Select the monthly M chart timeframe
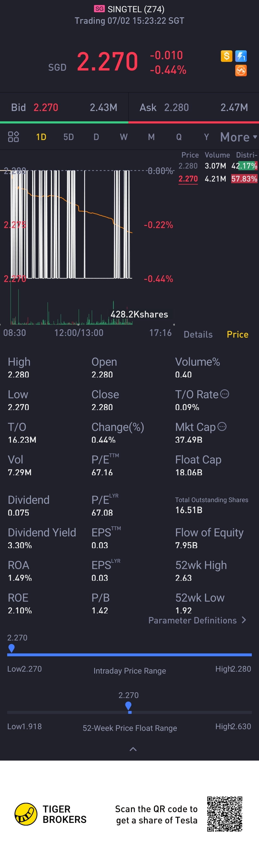Viewport: 259px width, 868px height. coord(151,137)
